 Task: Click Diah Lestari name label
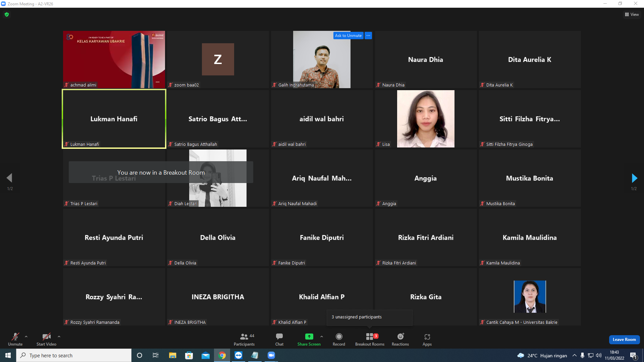(x=185, y=204)
